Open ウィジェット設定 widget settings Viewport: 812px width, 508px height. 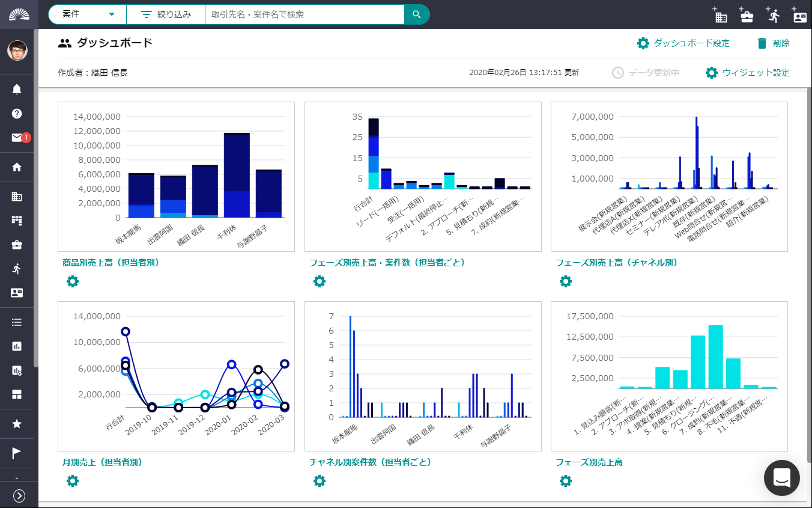click(x=748, y=73)
